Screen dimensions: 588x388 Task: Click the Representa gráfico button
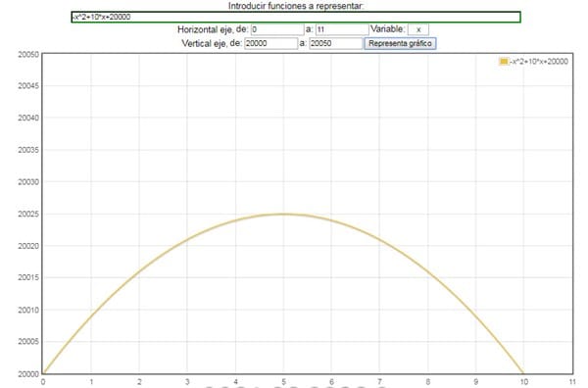400,43
